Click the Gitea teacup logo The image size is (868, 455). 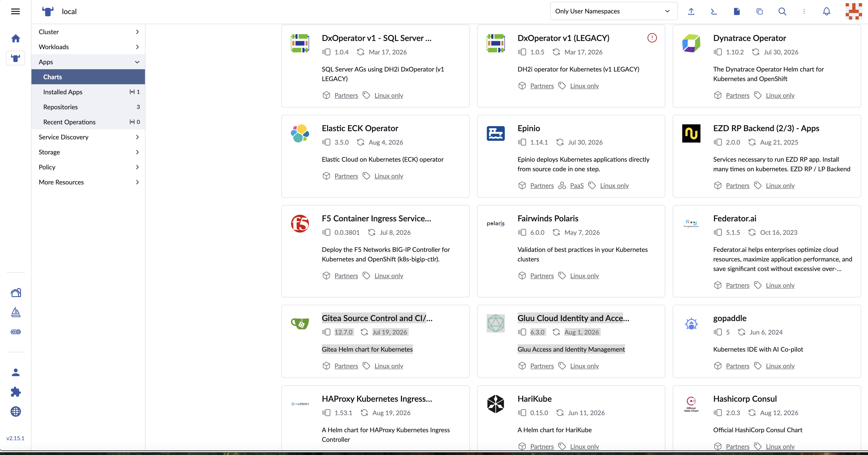pos(300,323)
